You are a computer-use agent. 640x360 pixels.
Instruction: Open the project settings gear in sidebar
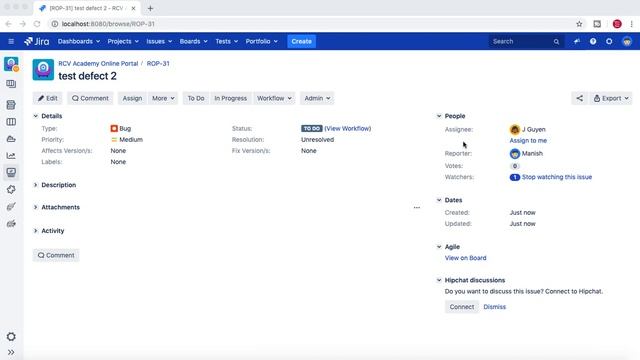coord(11,337)
